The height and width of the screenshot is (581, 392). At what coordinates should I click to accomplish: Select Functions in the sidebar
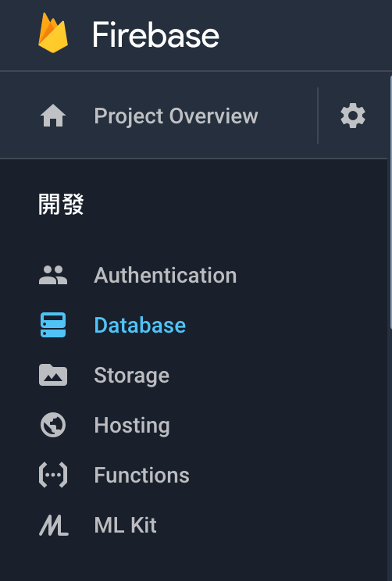[x=141, y=475]
